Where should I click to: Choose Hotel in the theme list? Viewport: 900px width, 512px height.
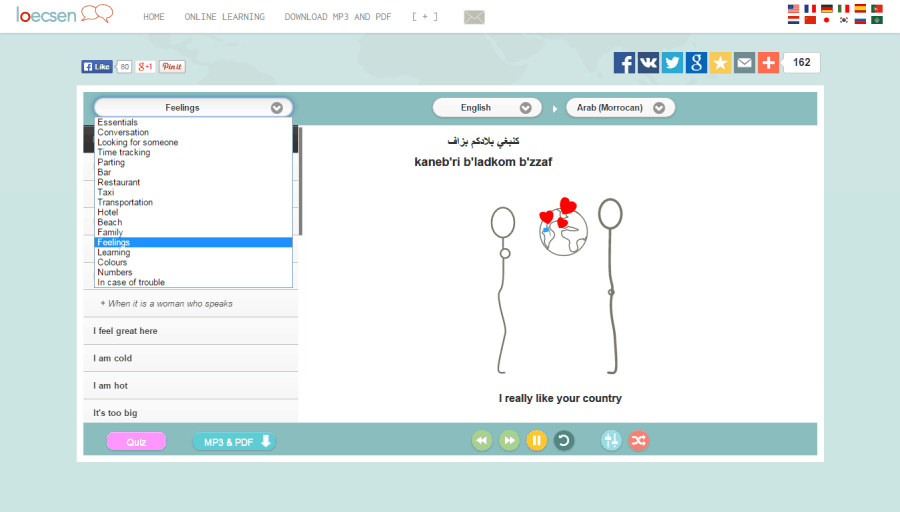(x=193, y=212)
